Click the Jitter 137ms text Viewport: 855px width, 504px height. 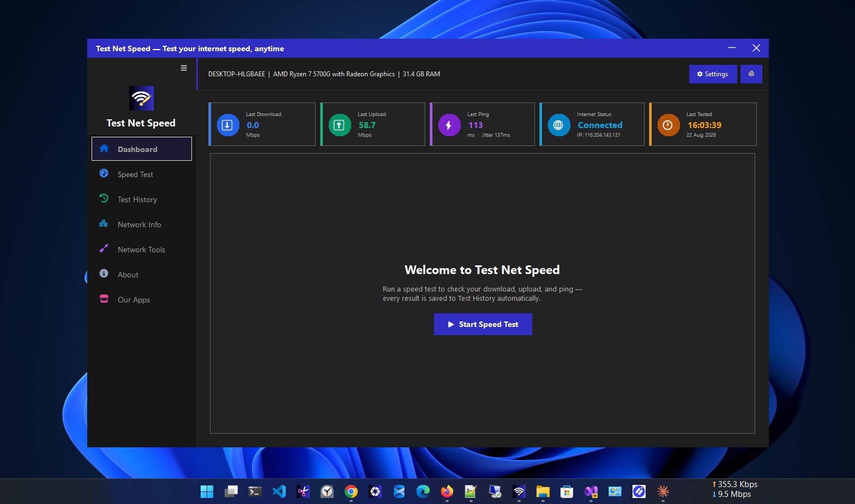[496, 135]
